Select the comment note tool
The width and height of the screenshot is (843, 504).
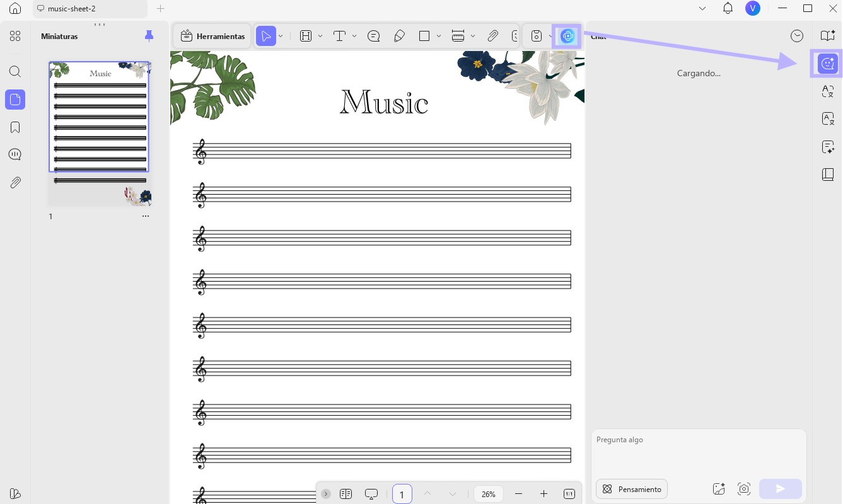click(x=373, y=36)
